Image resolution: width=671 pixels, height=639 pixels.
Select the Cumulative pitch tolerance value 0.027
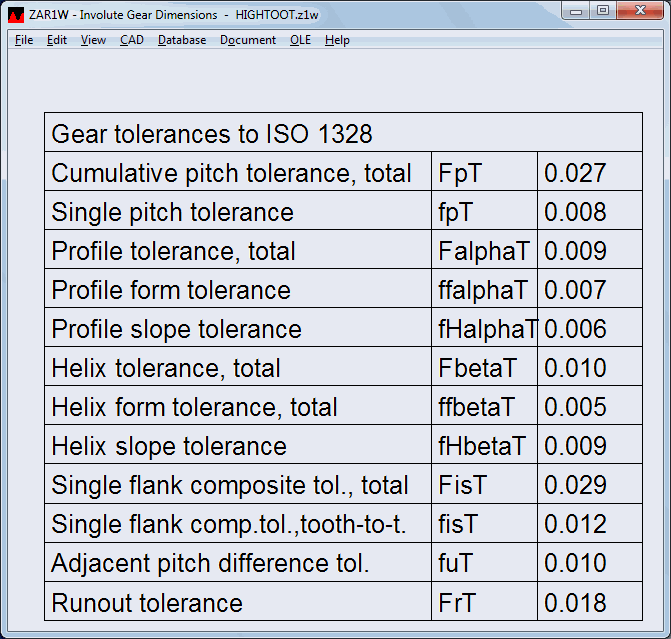pos(575,173)
